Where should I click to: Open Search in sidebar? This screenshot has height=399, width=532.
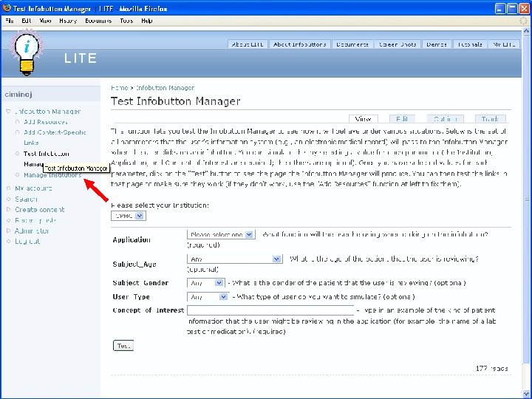click(26, 199)
